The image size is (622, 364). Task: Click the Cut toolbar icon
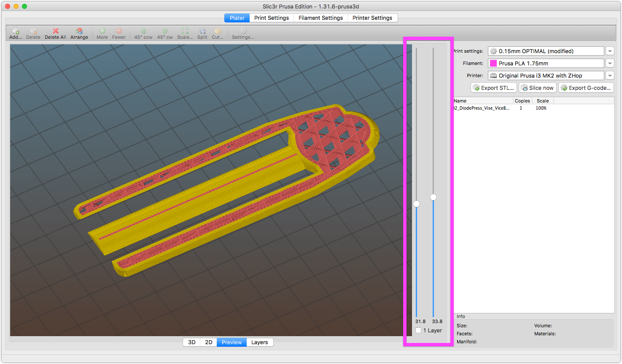coord(218,31)
